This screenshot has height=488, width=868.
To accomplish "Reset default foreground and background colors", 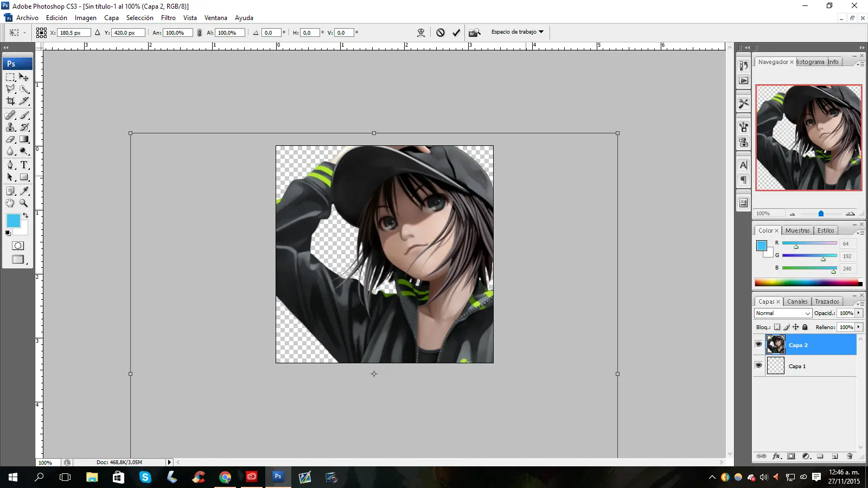I will click(8, 233).
